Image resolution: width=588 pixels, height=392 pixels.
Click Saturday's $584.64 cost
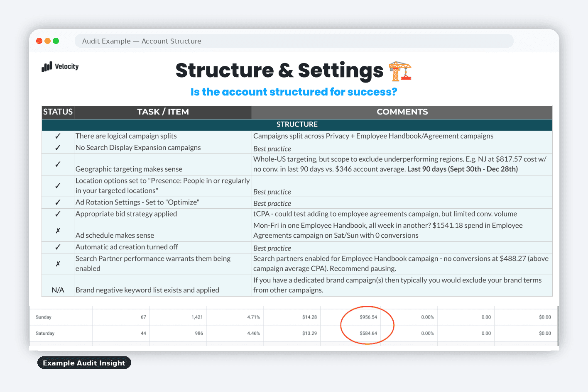point(368,334)
